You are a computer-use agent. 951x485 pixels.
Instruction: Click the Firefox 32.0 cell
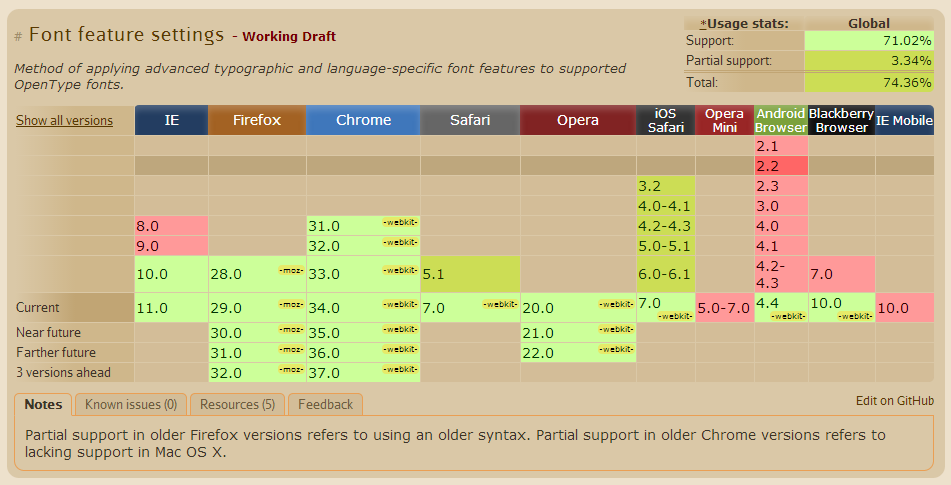pos(257,373)
